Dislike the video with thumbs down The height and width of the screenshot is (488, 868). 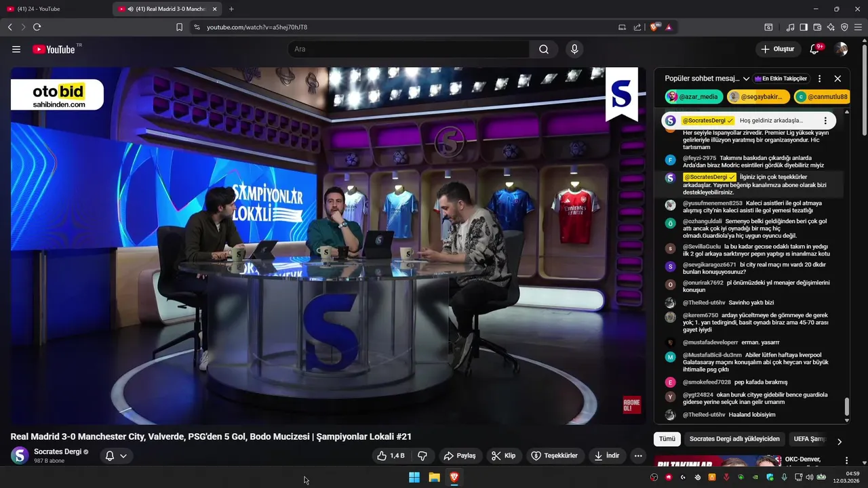[x=422, y=456]
